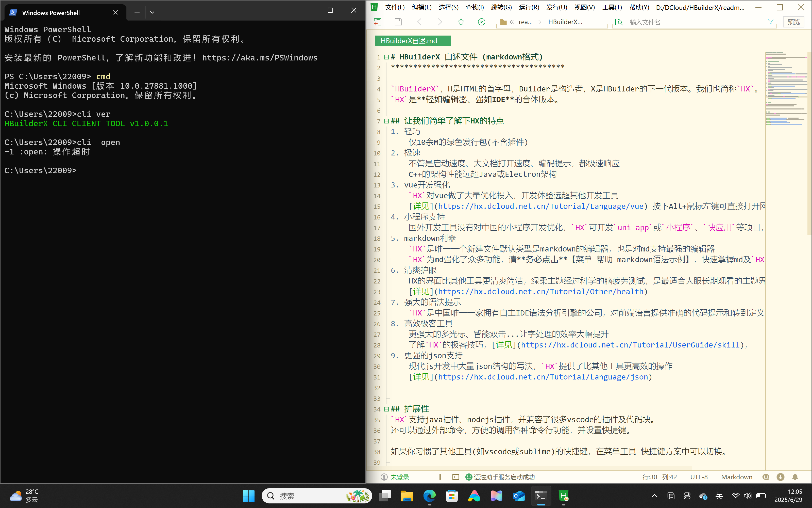The height and width of the screenshot is (508, 812).
Task: Expand the breadcrumb double-chevron before rea...
Action: click(x=512, y=22)
